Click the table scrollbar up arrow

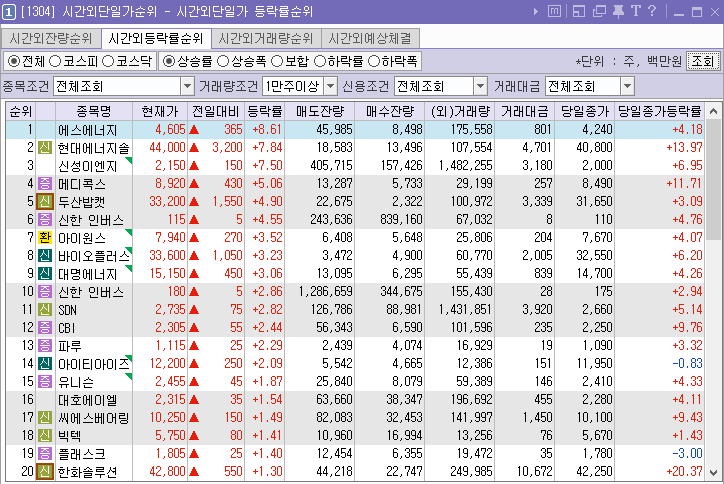pyautogui.click(x=713, y=111)
